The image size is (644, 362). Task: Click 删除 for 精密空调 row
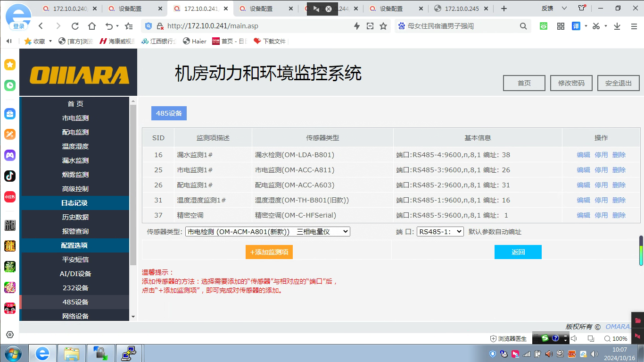tap(619, 215)
